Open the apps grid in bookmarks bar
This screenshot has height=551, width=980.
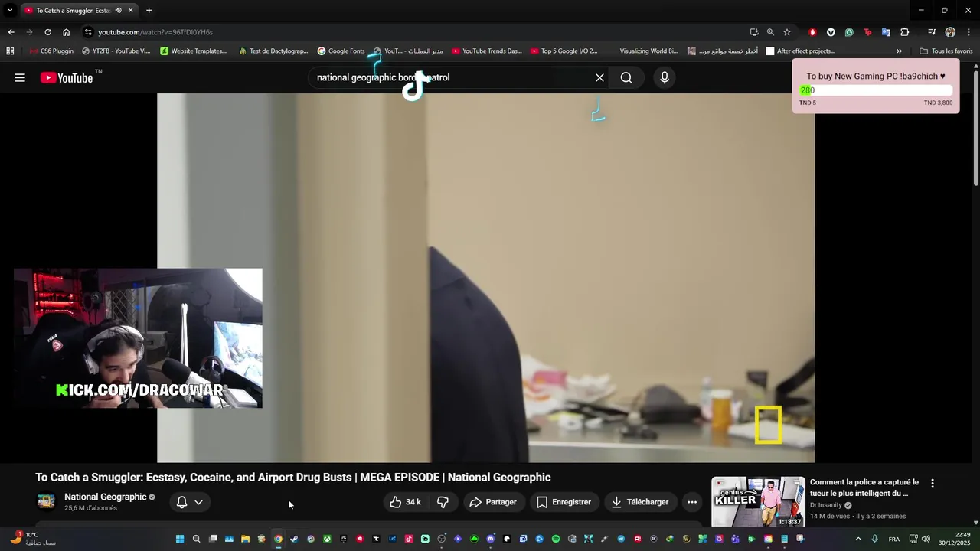(10, 51)
